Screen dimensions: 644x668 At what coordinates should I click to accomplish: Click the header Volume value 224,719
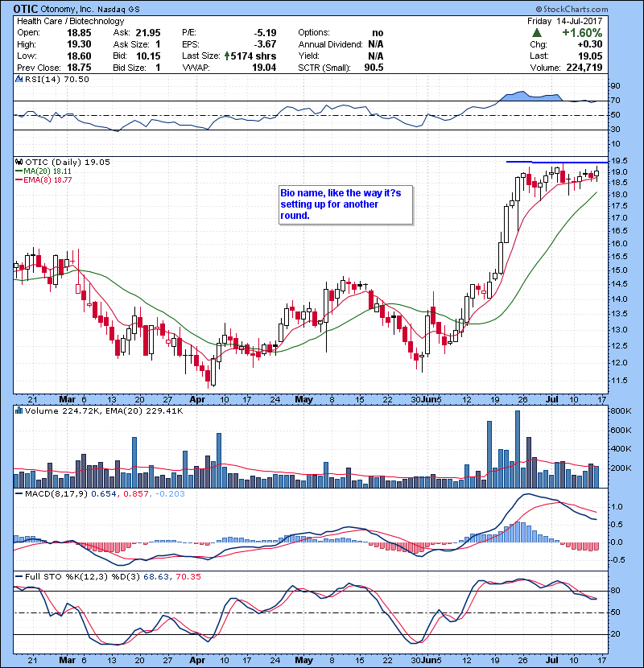pos(584,68)
